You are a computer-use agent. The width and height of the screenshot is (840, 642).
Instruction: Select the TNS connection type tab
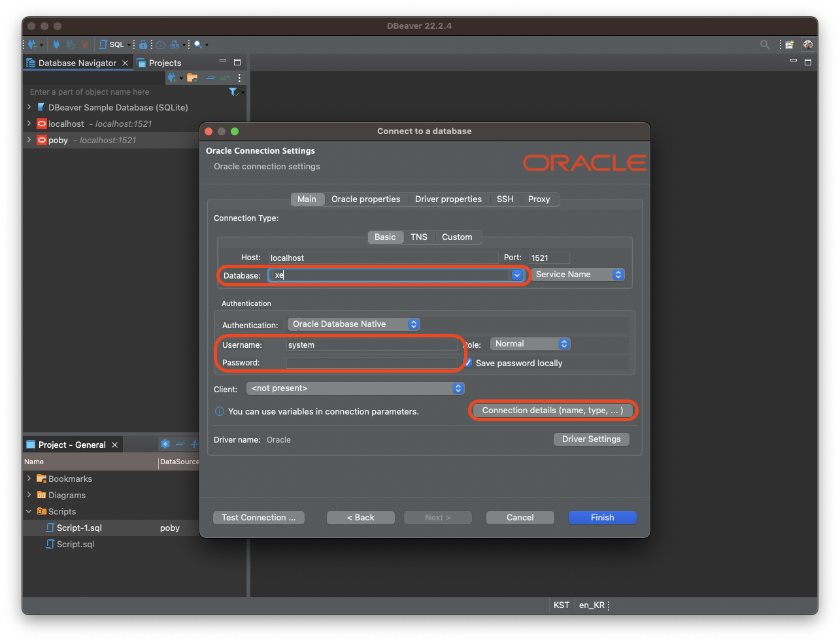coord(419,237)
